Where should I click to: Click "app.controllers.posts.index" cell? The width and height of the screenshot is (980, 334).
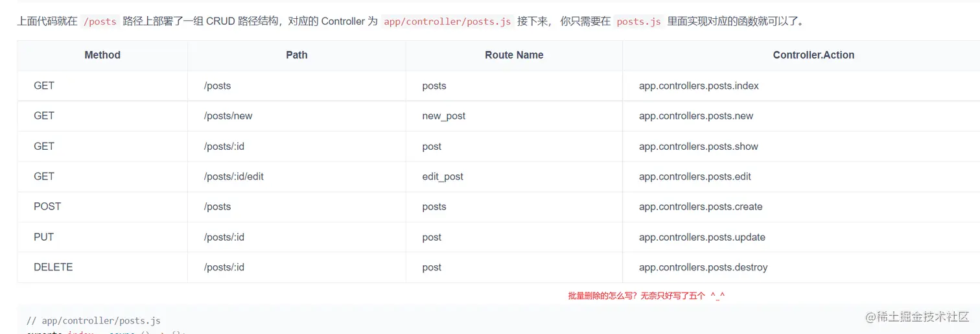[699, 86]
